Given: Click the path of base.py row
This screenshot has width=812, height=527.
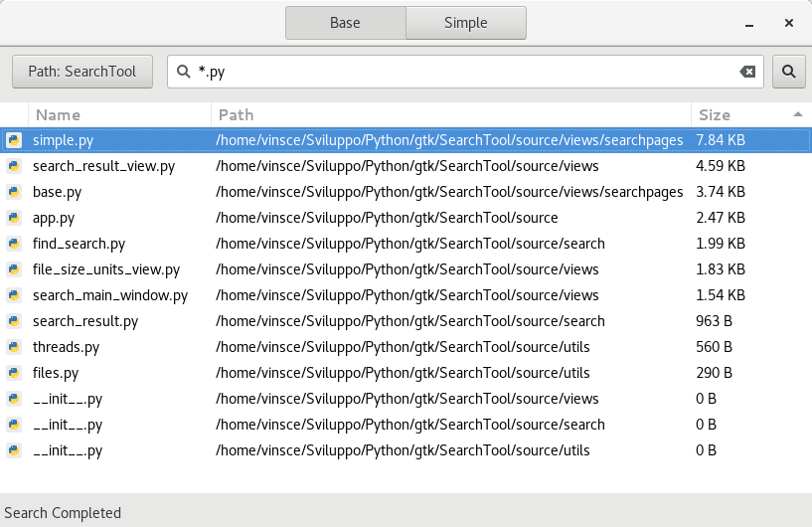Looking at the screenshot, I should [449, 192].
